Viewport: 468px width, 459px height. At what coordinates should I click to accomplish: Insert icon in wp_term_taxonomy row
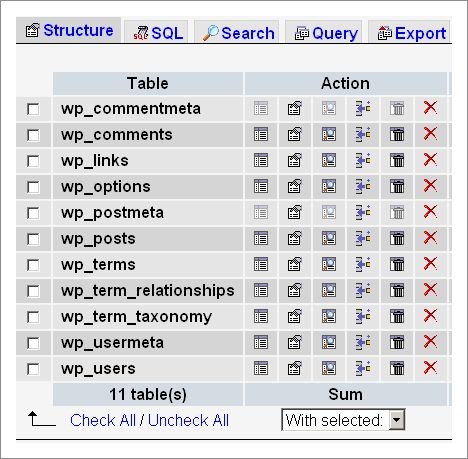point(363,316)
